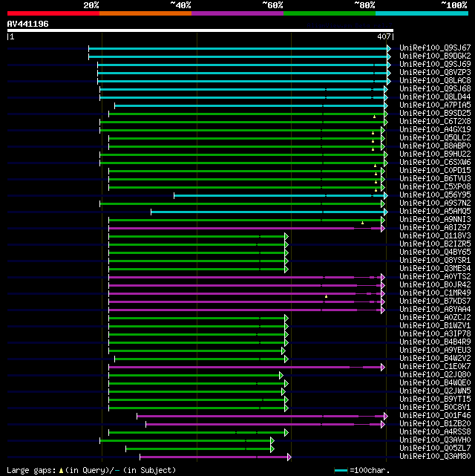Click the cyan arrowhead of the Q56Y95 alignment
The image size is (475, 476).
(x=386, y=196)
